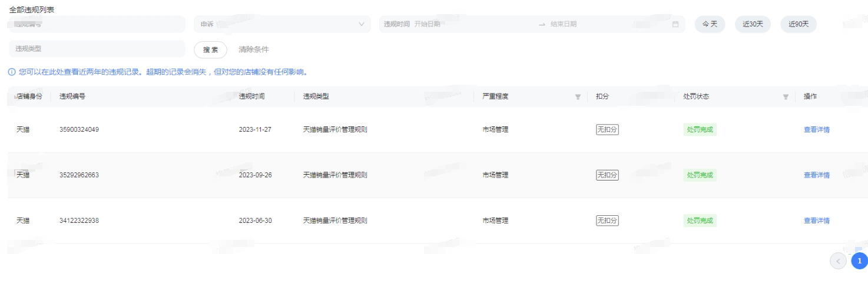Click 处罚完成 tag in 2023-11-27 row

[700, 130]
